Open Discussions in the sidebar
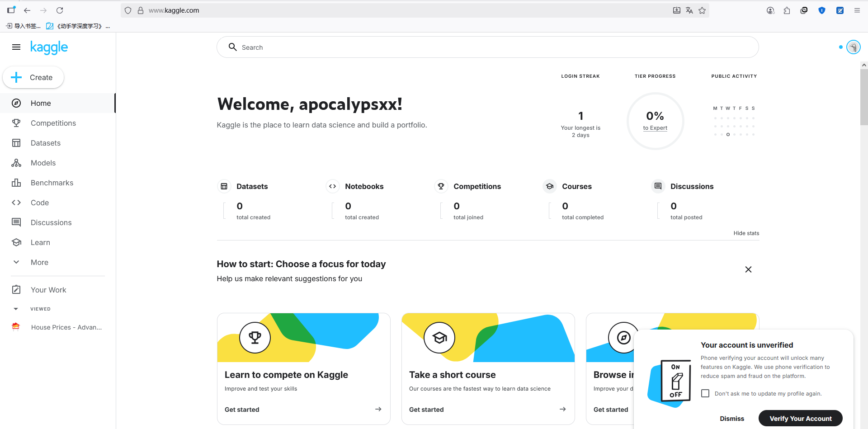Image resolution: width=868 pixels, height=429 pixels. pos(58,222)
